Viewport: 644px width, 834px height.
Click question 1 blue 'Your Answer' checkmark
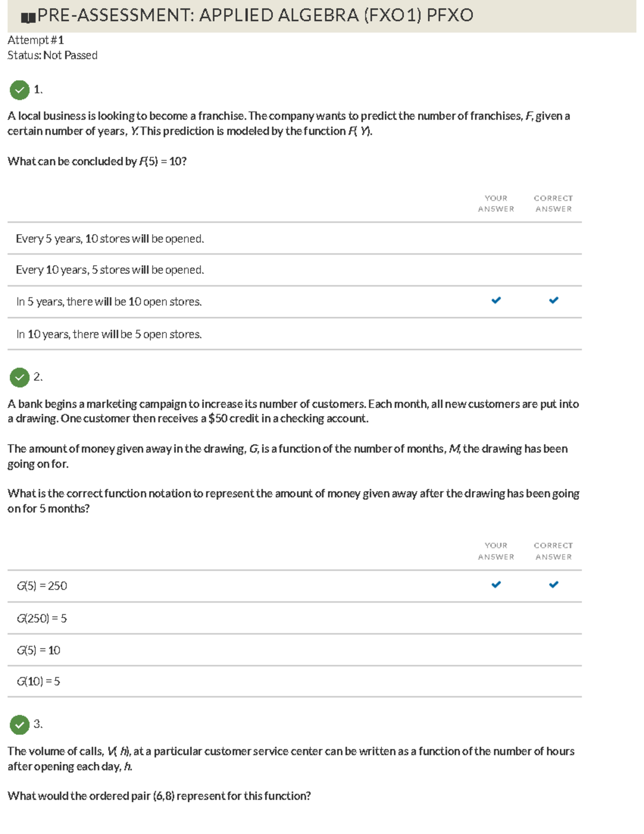tap(496, 300)
